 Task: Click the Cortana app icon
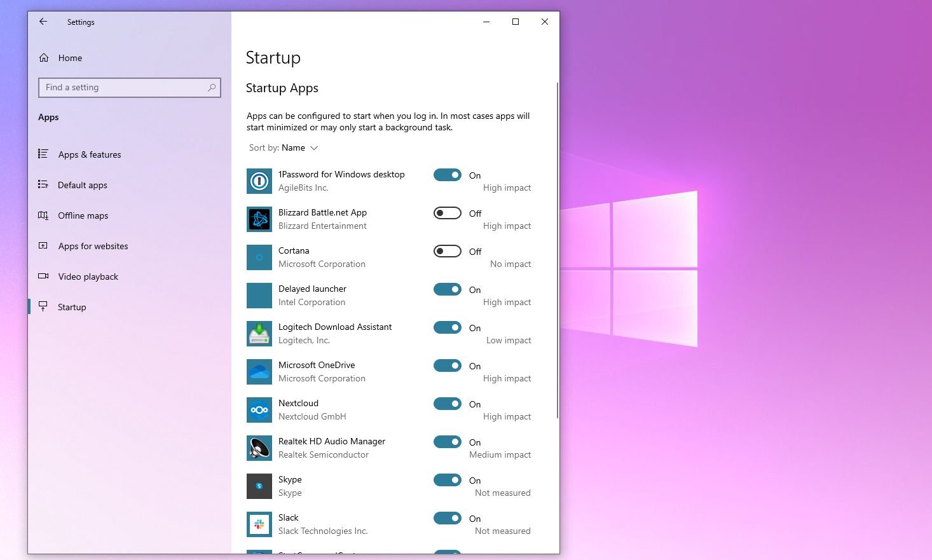coord(259,257)
